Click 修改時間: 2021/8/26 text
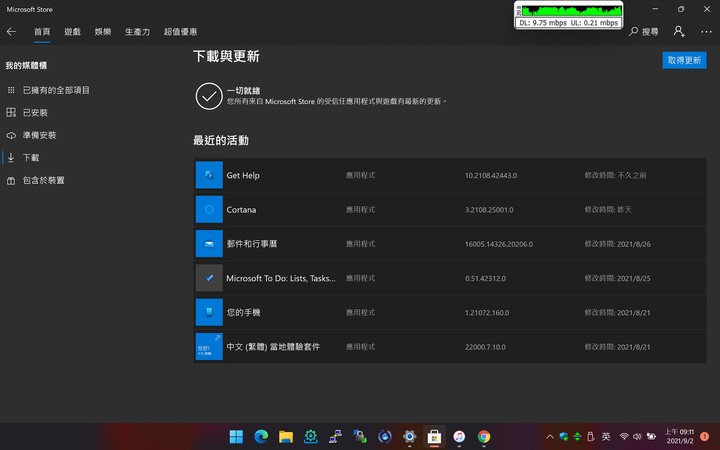The width and height of the screenshot is (720, 450). [617, 244]
